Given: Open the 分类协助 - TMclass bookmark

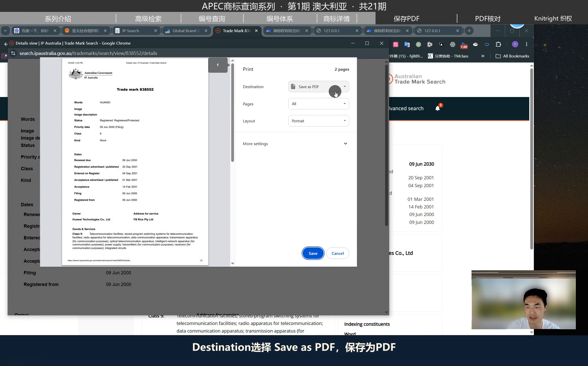Looking at the screenshot, I should tap(448, 56).
